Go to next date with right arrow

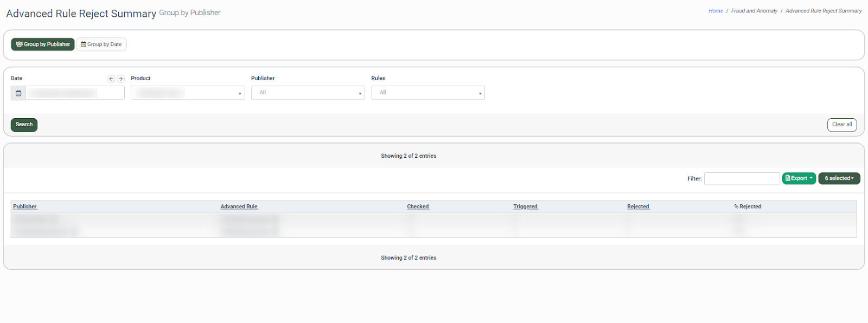tap(120, 79)
